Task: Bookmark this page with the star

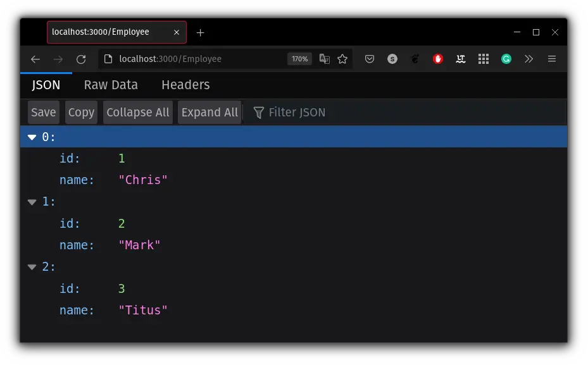Action: (342, 59)
